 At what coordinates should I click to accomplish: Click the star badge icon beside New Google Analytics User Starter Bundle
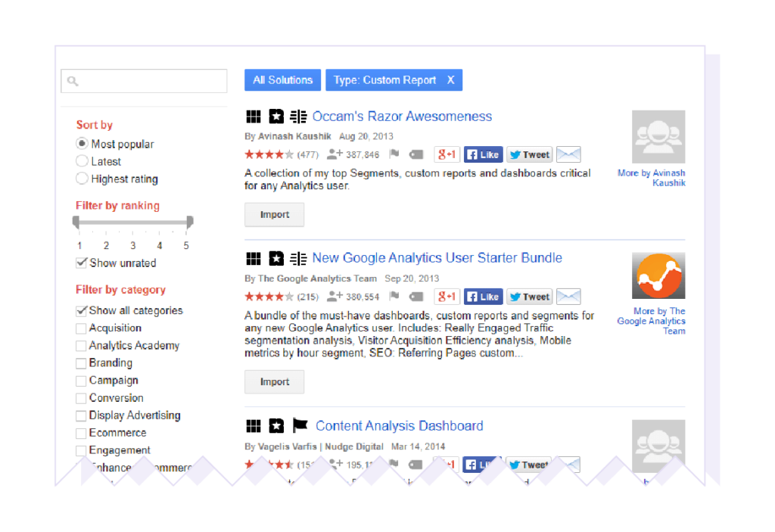pyautogui.click(x=276, y=258)
